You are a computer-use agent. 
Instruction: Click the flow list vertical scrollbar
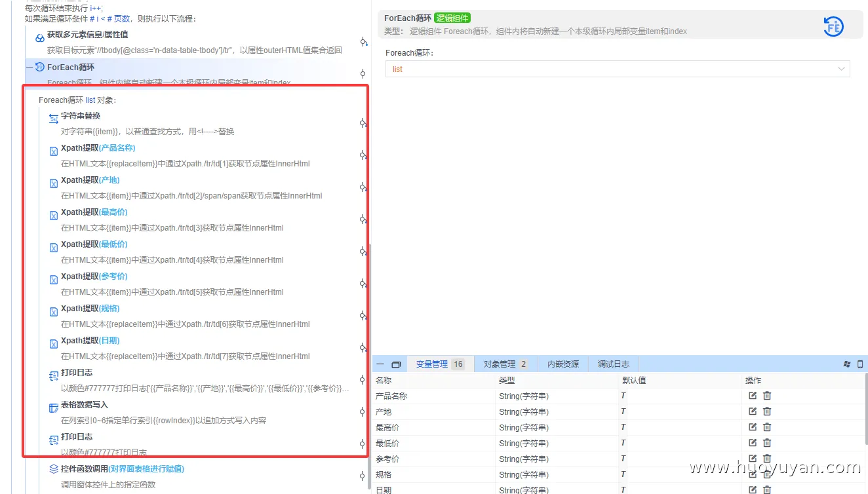click(370, 367)
